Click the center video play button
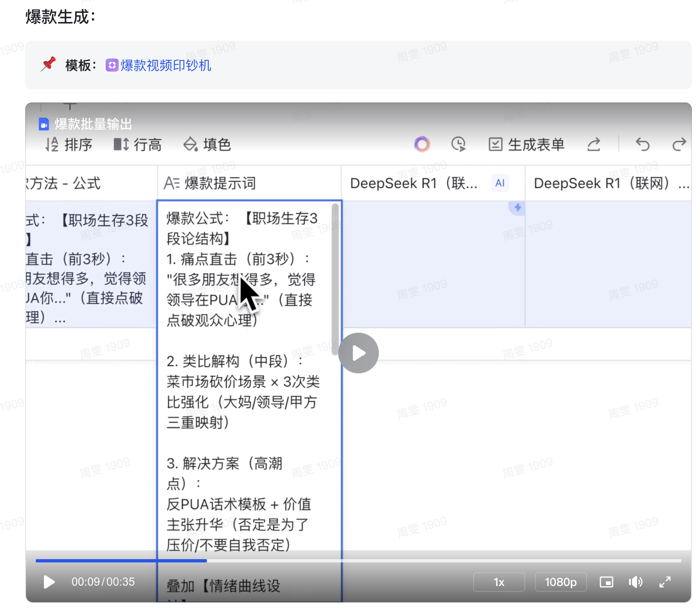700x610 pixels. pyautogui.click(x=358, y=353)
